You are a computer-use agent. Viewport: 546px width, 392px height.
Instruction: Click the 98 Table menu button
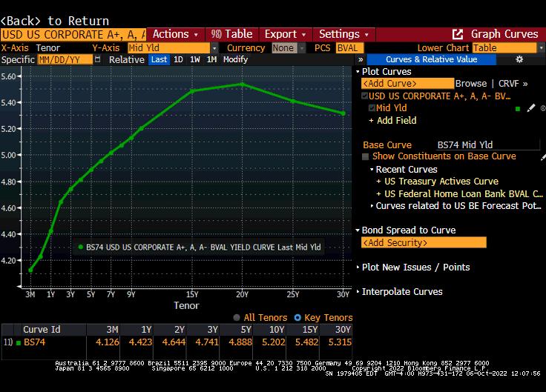[231, 34]
